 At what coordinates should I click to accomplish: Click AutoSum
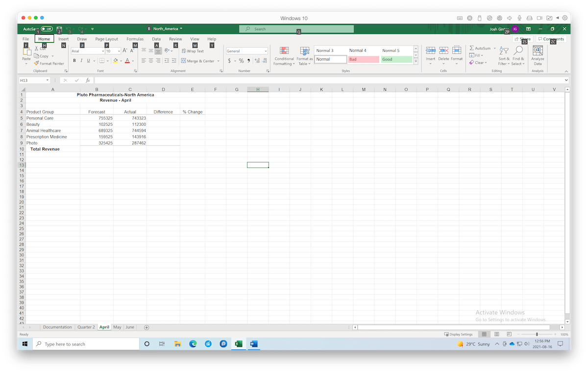coord(480,48)
